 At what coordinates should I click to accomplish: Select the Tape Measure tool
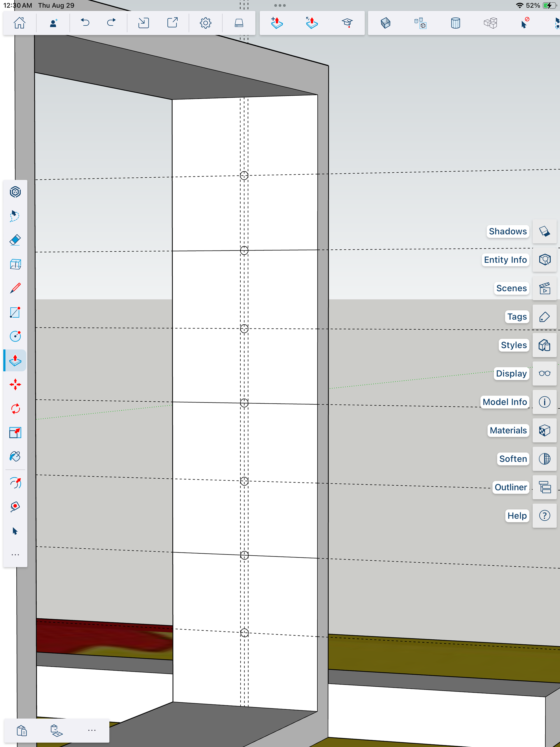pyautogui.click(x=15, y=507)
